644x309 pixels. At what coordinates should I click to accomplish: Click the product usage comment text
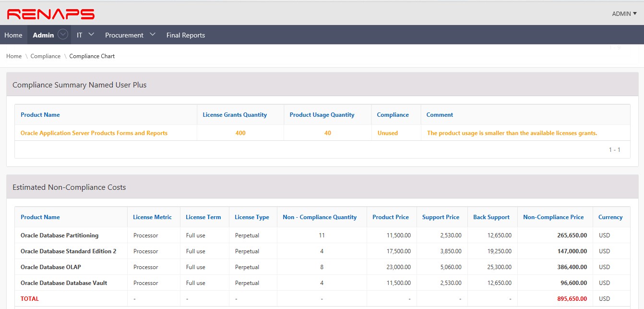tap(512, 133)
